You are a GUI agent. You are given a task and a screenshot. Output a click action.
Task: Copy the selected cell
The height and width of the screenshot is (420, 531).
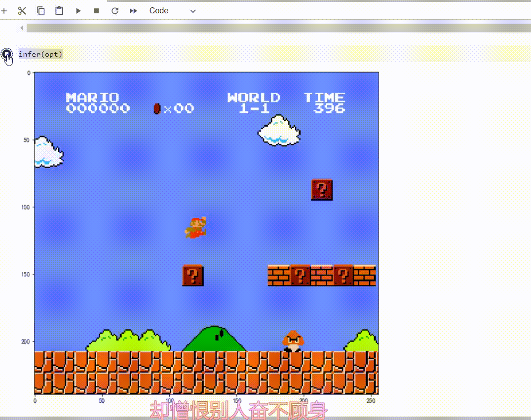40,11
